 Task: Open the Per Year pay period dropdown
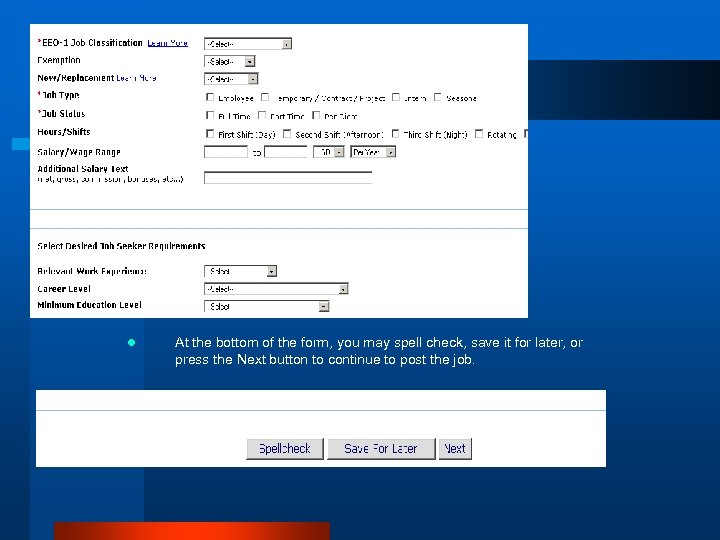373,152
